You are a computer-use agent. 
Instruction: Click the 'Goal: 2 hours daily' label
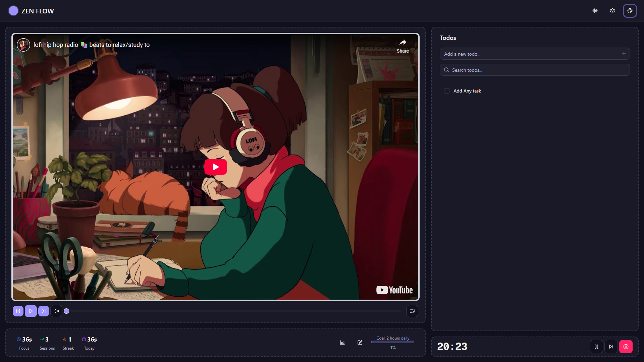pyautogui.click(x=393, y=338)
